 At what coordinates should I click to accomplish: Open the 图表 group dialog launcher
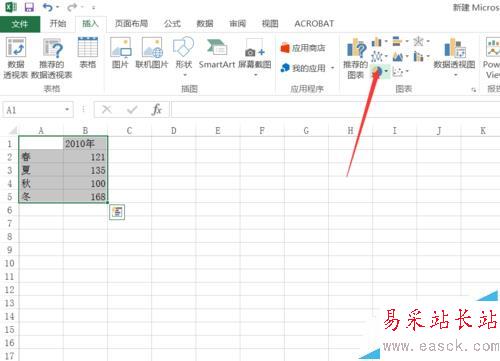pos(473,90)
